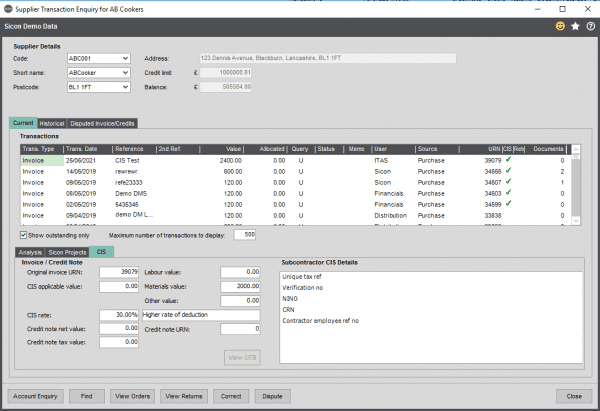Open the supplier Code dropdown
The height and width of the screenshot is (411, 600).
point(125,59)
